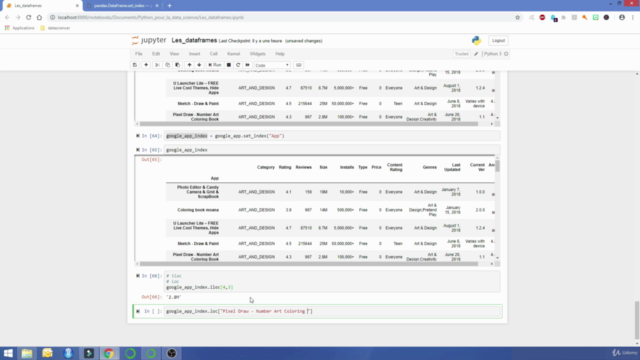Click the Jupyter logo
This screenshot has width=640, height=360.
coord(149,40)
